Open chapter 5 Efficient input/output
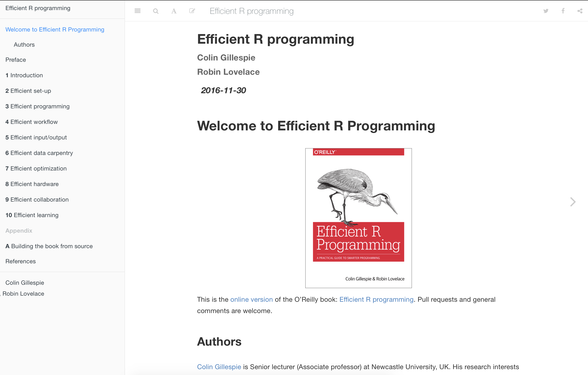Viewport: 588px width, 375px height. tap(36, 137)
